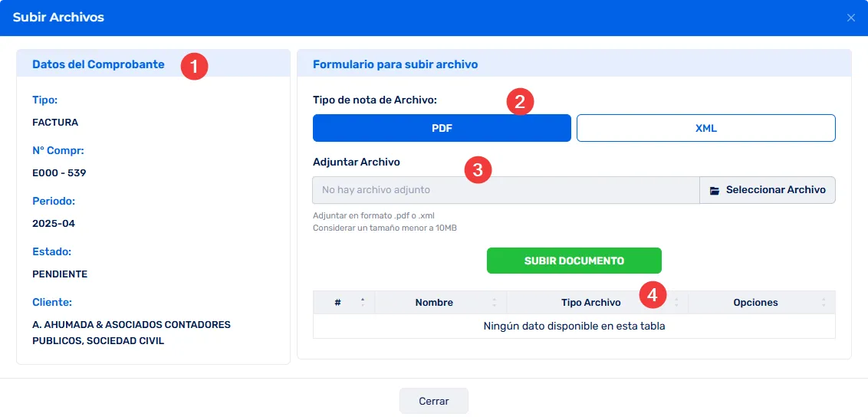This screenshot has height=420, width=868.
Task: Close the Subir Archivos dialog with X
Action: coord(850,18)
